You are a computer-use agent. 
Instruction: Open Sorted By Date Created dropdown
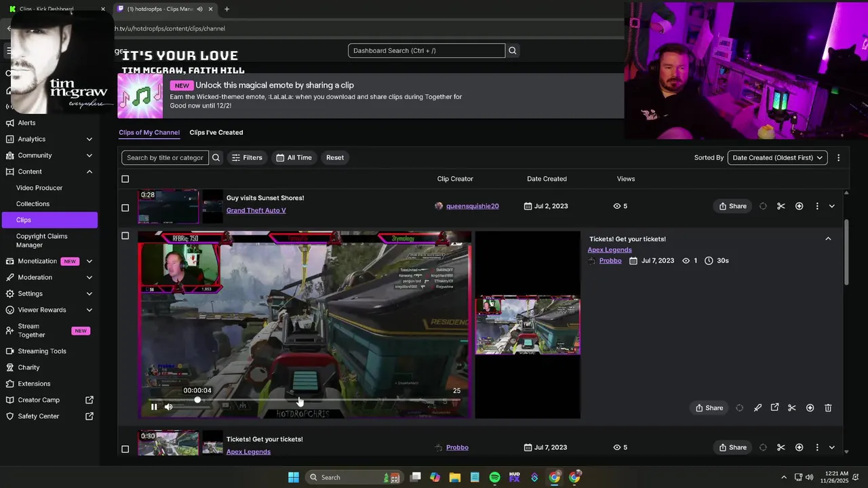pos(777,157)
